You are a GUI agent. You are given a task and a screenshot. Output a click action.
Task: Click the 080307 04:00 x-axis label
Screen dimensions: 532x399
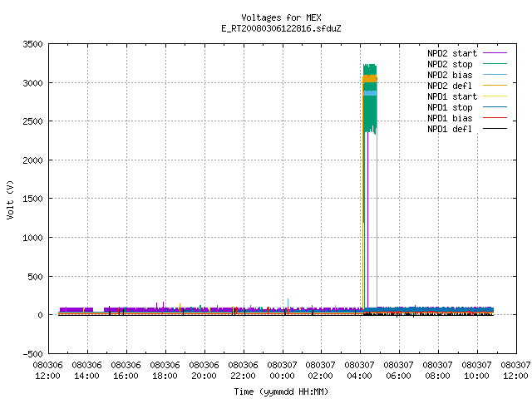point(359,371)
